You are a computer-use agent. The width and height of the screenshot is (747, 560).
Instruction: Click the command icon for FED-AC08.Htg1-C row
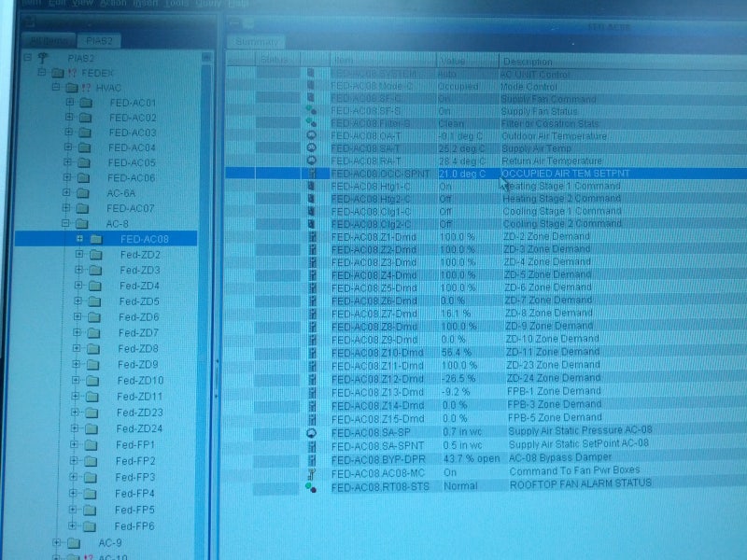[312, 186]
